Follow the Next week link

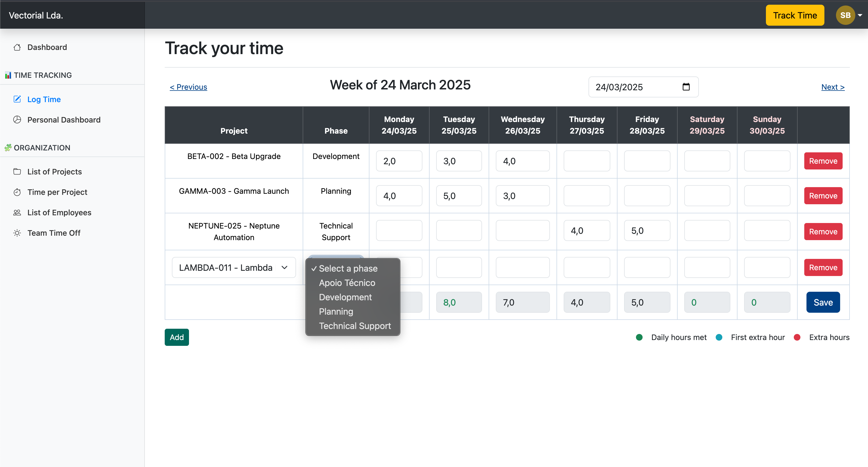pyautogui.click(x=833, y=87)
